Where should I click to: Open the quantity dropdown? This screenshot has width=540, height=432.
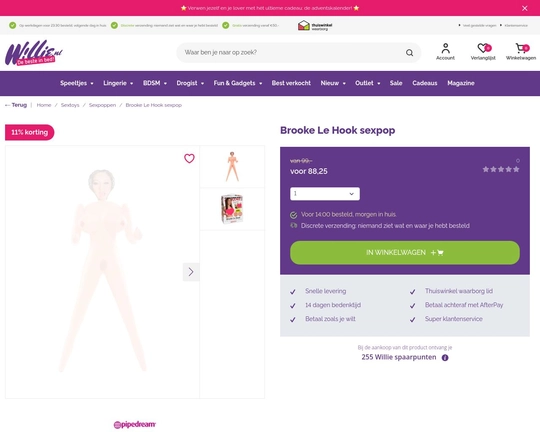click(325, 194)
